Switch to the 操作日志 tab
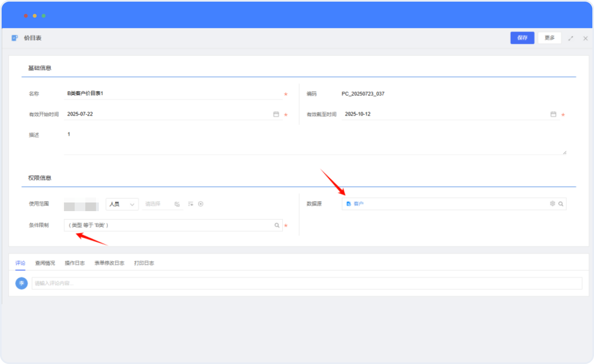 [x=75, y=263]
